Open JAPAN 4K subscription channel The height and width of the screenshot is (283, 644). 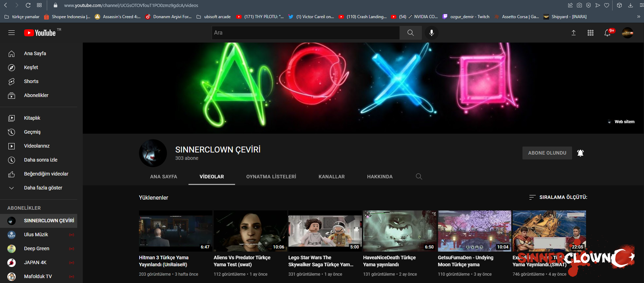38,262
